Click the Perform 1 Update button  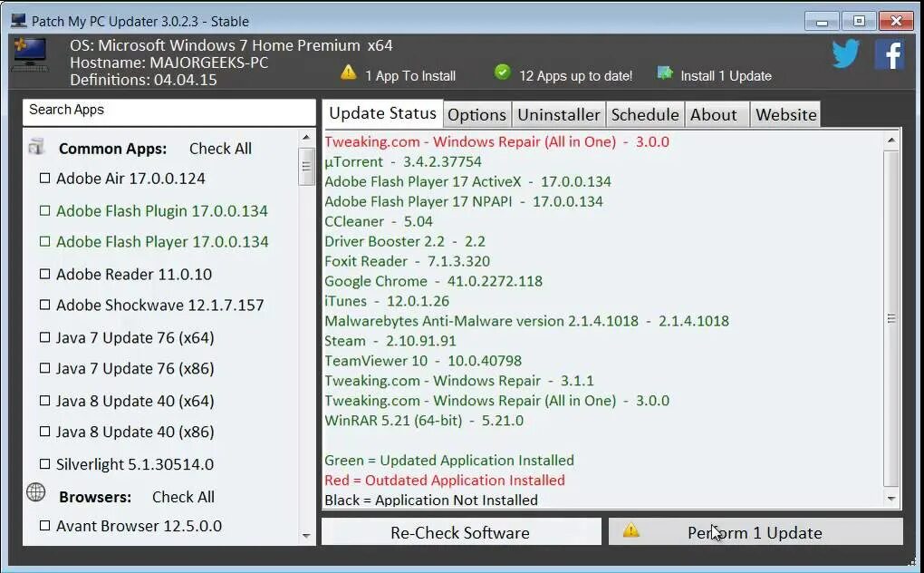(x=756, y=532)
